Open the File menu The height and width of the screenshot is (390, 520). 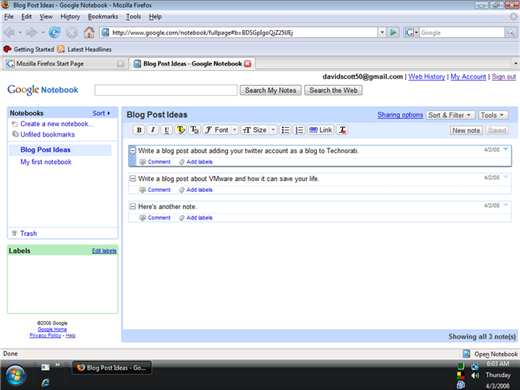click(9, 17)
